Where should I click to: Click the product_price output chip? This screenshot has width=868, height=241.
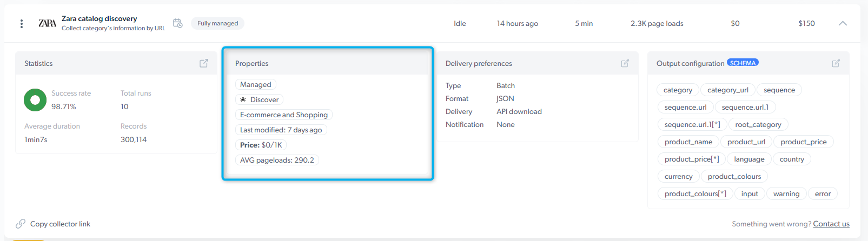[x=804, y=142]
